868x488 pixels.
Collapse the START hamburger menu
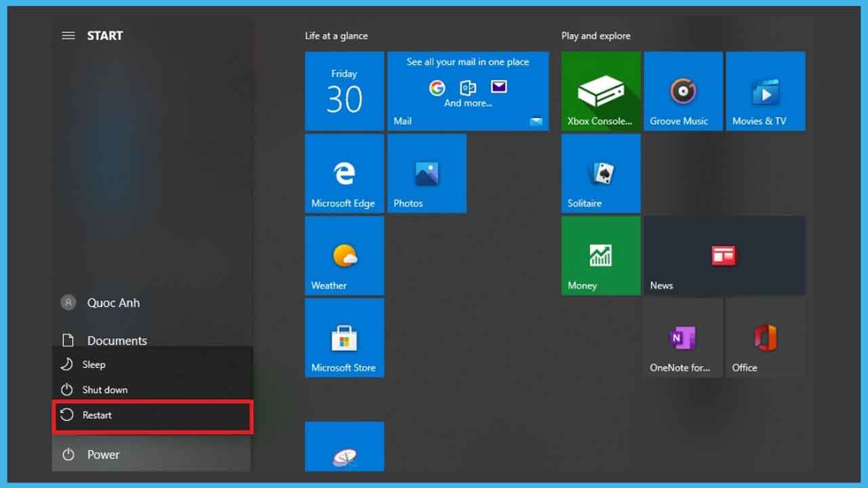click(x=68, y=36)
